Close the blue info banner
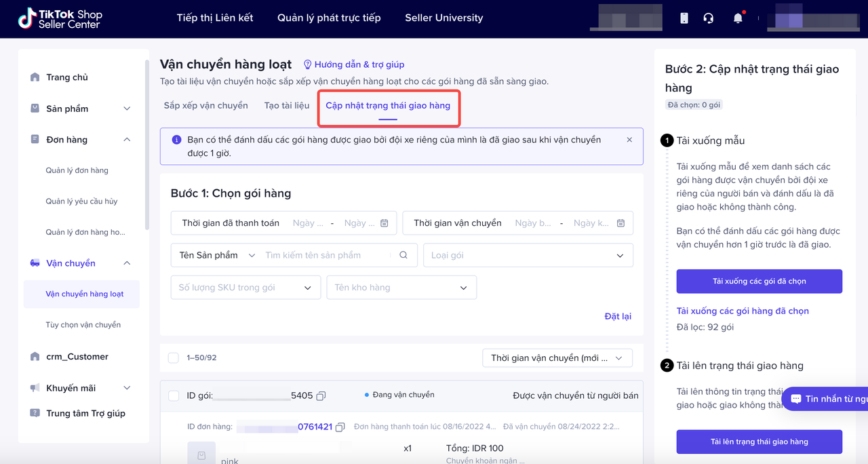 tap(629, 140)
